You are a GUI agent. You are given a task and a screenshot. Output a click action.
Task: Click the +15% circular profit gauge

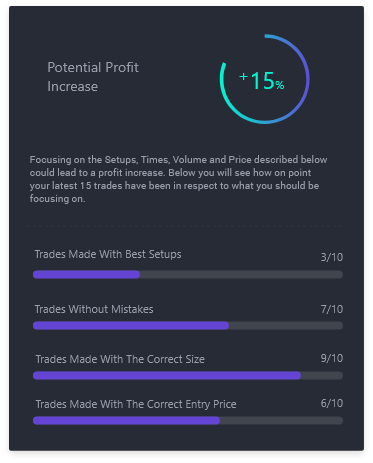(x=265, y=79)
